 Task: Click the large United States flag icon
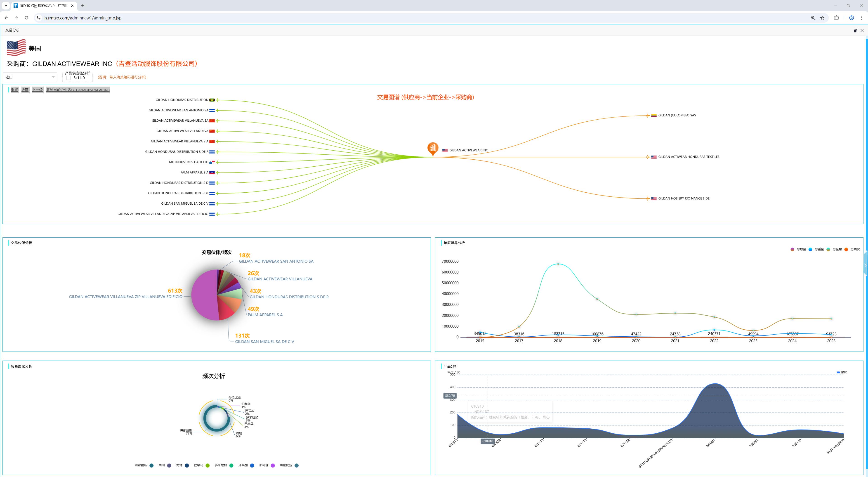point(16,47)
